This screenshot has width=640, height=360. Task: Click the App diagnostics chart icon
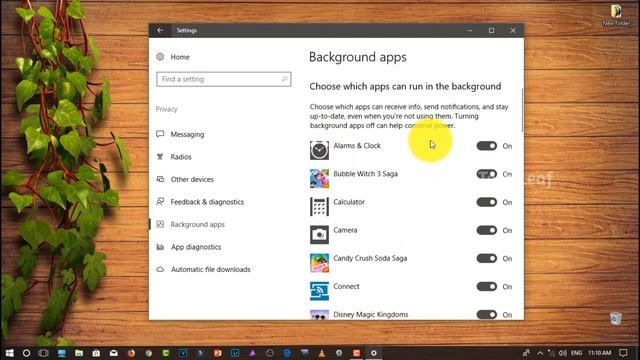pos(160,247)
